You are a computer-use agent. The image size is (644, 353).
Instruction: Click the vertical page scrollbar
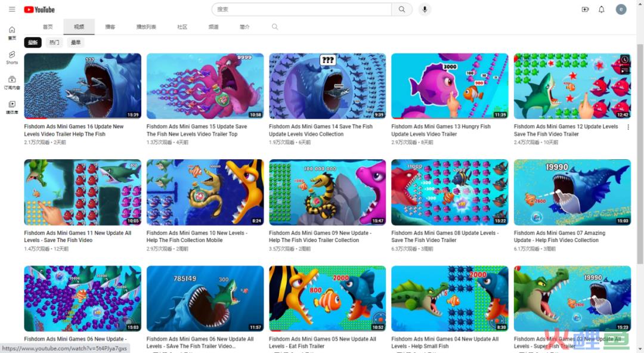coord(640,154)
